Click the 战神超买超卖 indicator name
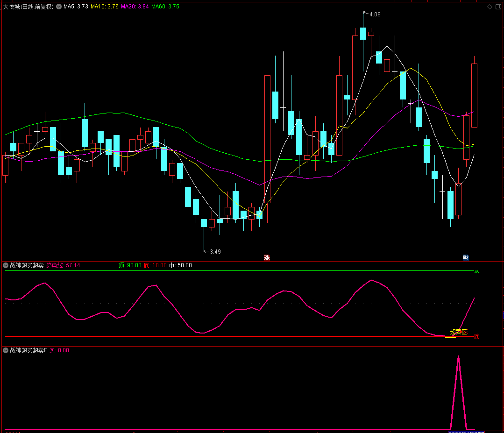Image resolution: width=504 pixels, height=433 pixels. [27, 265]
